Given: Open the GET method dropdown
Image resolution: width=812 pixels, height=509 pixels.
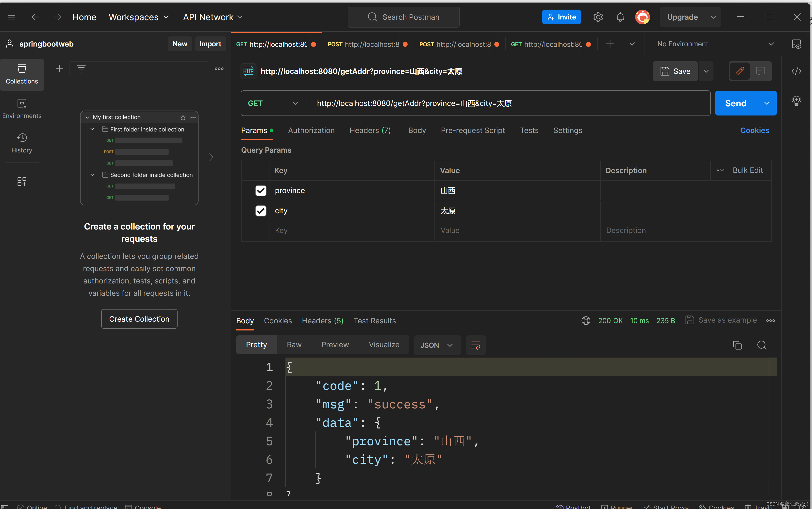Looking at the screenshot, I should pos(273,103).
